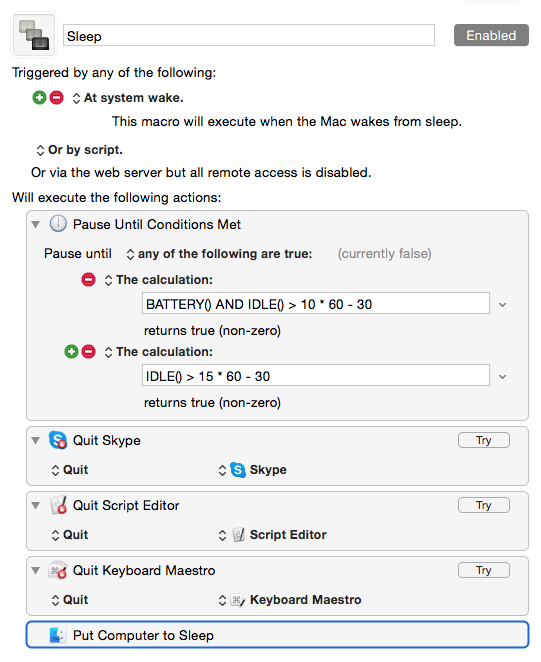The width and height of the screenshot is (541, 662).
Task: Click the Pause Until Conditions Met clock icon
Action: coord(58,224)
